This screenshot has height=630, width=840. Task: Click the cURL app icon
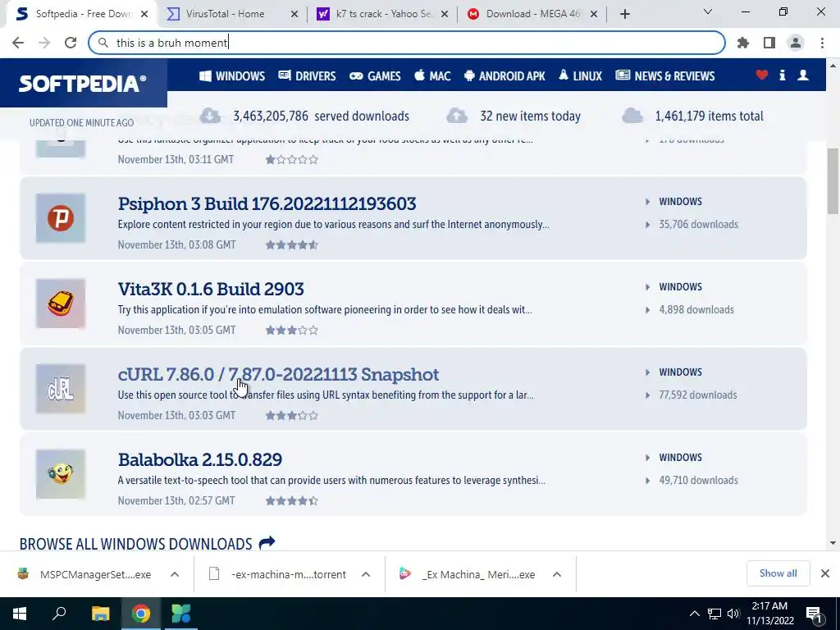[61, 388]
